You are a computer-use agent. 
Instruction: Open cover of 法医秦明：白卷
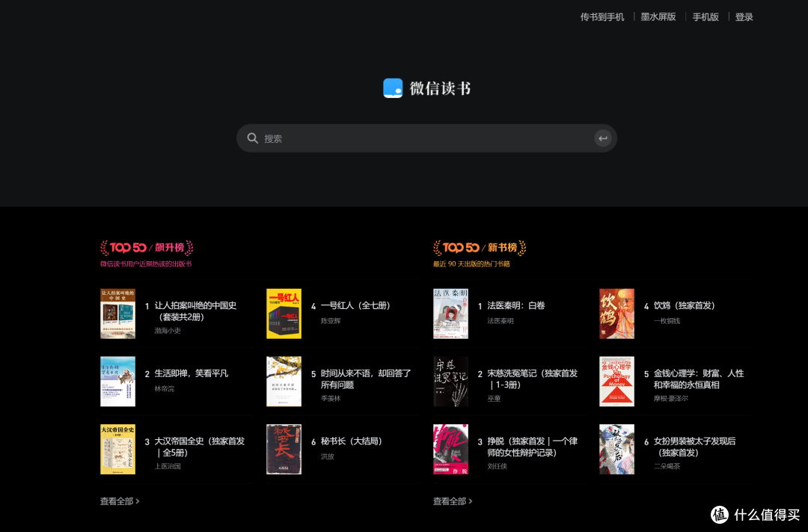point(450,314)
